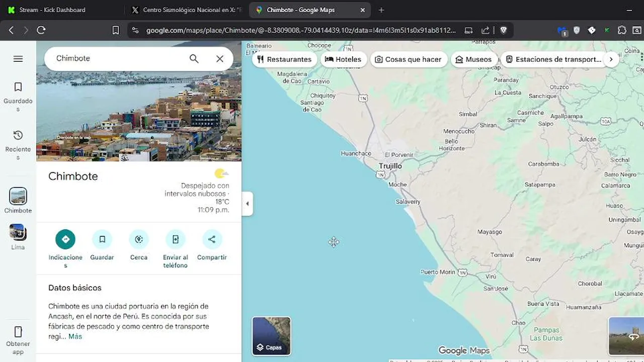The height and width of the screenshot is (362, 644).
Task: Clear the Chimbote search with X
Action: 220,59
